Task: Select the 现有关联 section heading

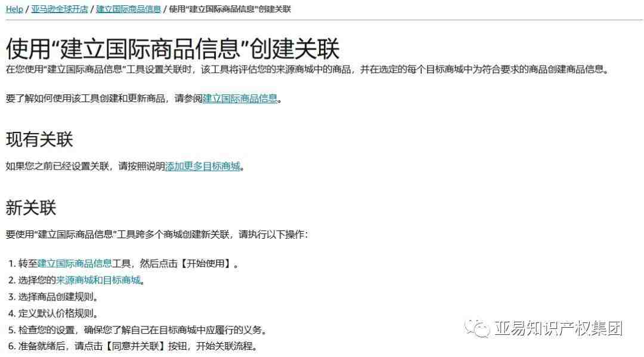Action: pyautogui.click(x=39, y=140)
